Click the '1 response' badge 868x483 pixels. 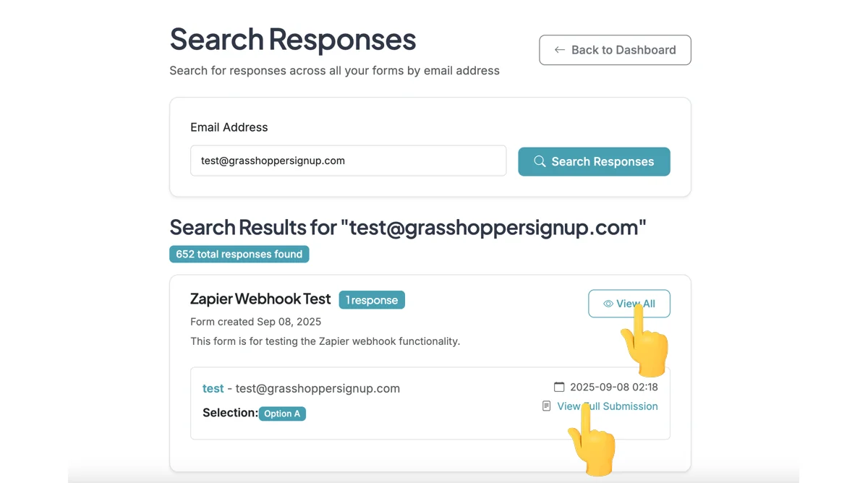[x=372, y=300]
